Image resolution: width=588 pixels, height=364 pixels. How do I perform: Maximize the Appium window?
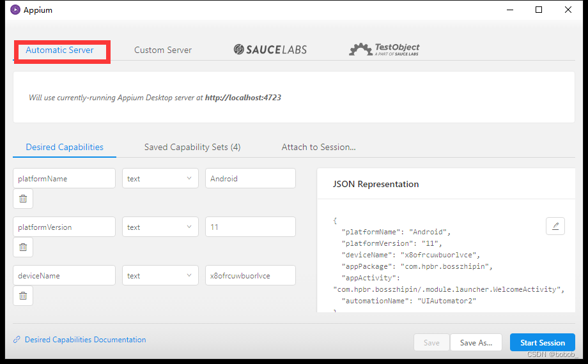coord(539,10)
